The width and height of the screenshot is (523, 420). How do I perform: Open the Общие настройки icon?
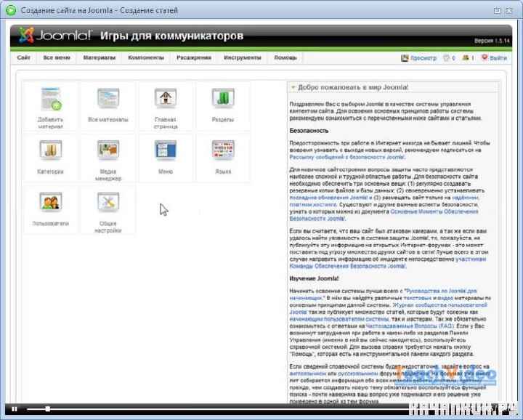click(108, 210)
